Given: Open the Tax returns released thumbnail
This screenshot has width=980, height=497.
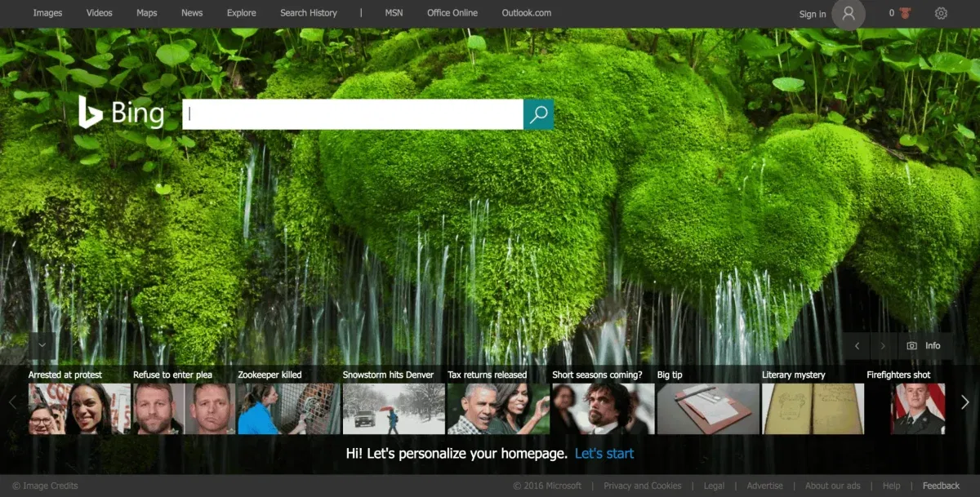Looking at the screenshot, I should tap(498, 409).
